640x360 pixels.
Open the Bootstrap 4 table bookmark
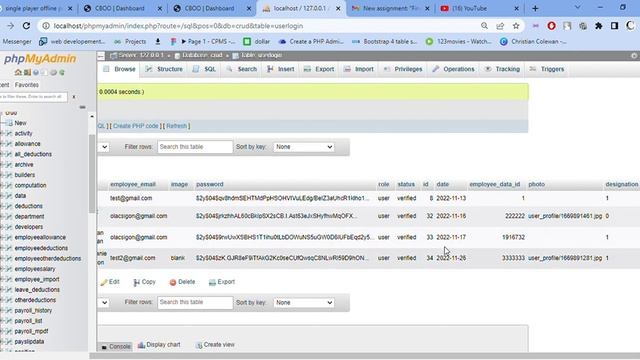point(385,42)
